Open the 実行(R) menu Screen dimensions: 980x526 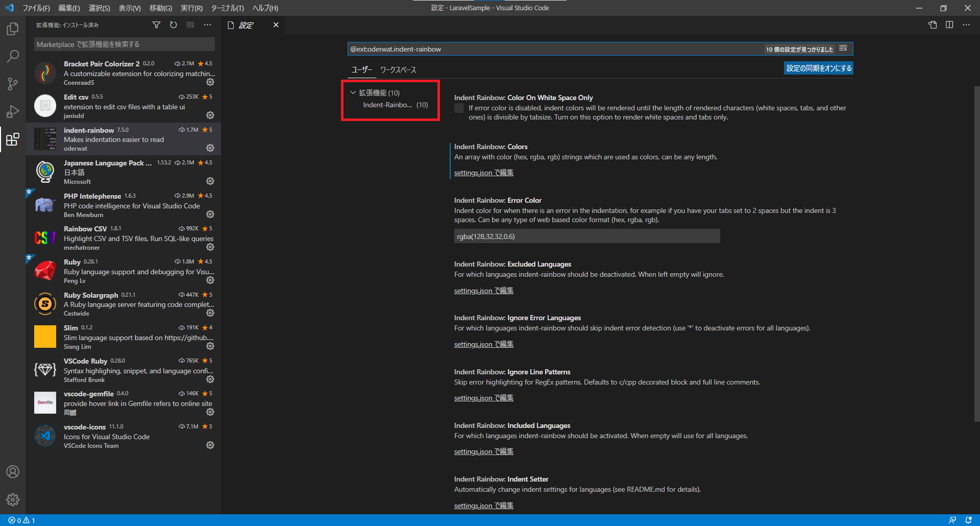pyautogui.click(x=191, y=8)
